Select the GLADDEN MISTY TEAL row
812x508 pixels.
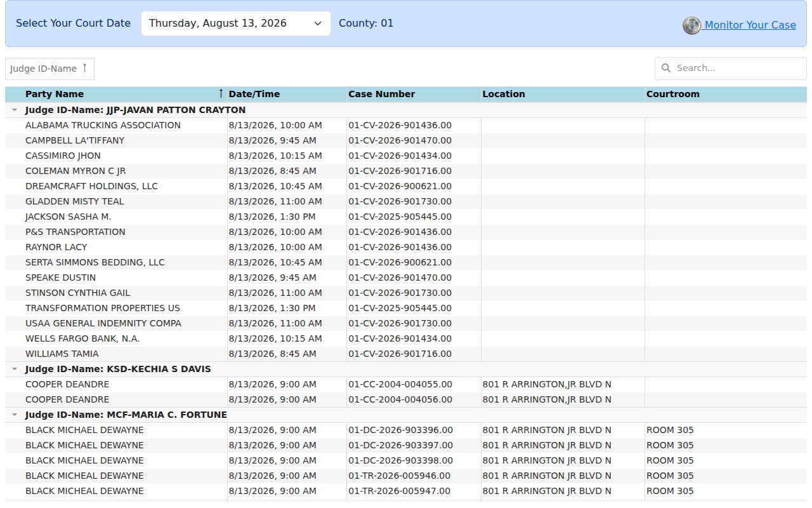coord(406,201)
